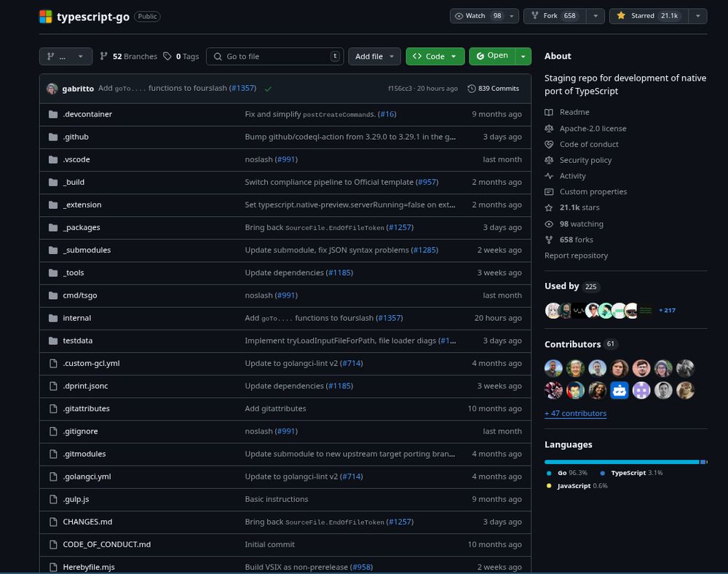Open the cmd/tsgo folder
Viewport: 728px width, 574px height.
pyautogui.click(x=80, y=295)
